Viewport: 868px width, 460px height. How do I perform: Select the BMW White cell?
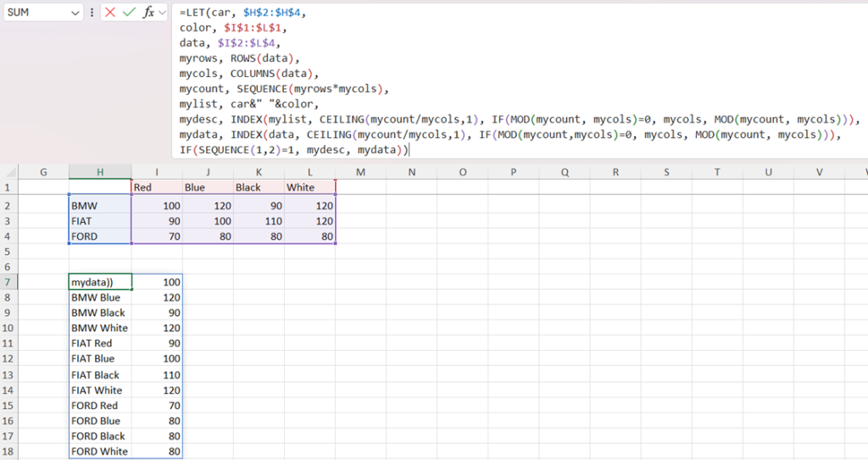tap(100, 328)
